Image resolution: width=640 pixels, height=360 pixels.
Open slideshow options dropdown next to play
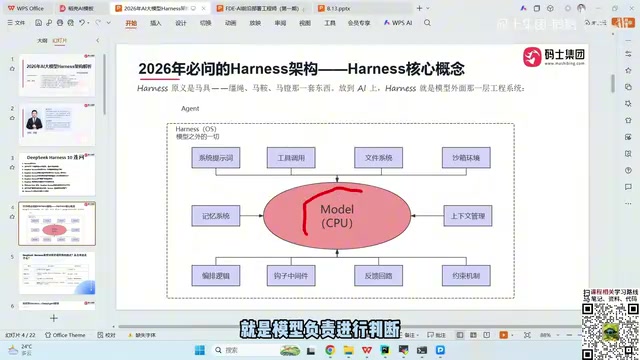[512, 335]
